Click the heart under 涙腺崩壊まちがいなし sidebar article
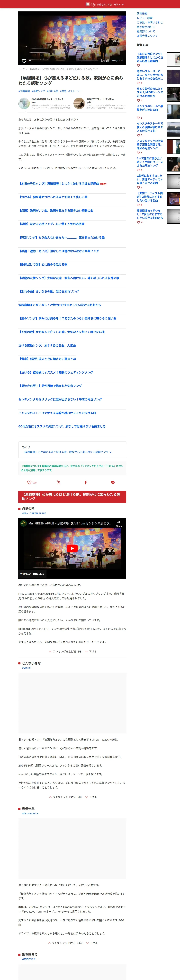This screenshot has height=980, width=180. point(138,222)
